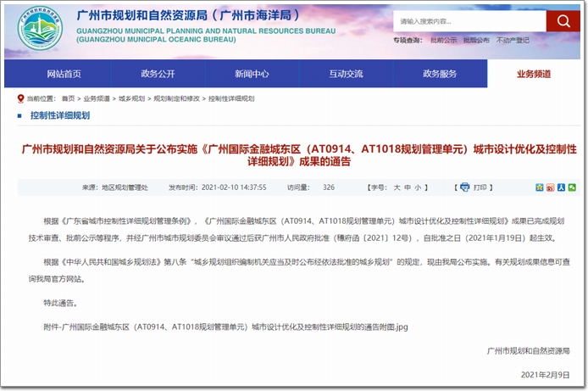The width and height of the screenshot is (588, 391).
Task: Click the 专项查询 label
Action: [x=408, y=40]
